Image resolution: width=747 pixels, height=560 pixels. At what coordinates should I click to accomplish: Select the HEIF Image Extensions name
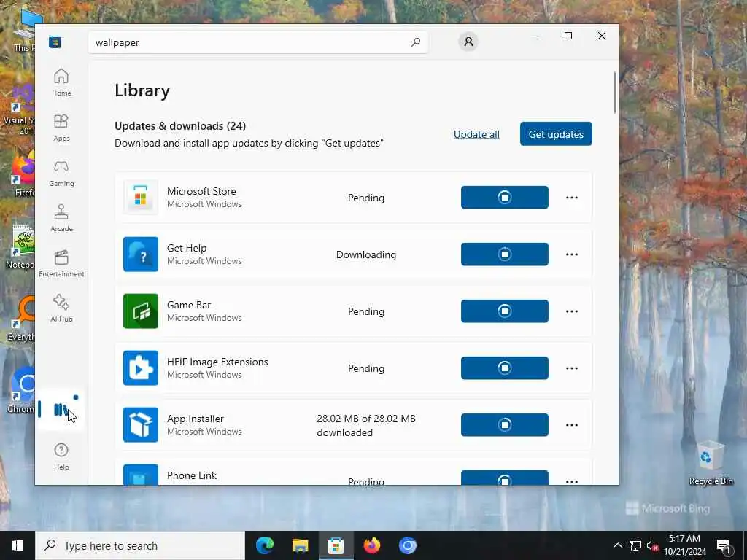click(x=217, y=362)
